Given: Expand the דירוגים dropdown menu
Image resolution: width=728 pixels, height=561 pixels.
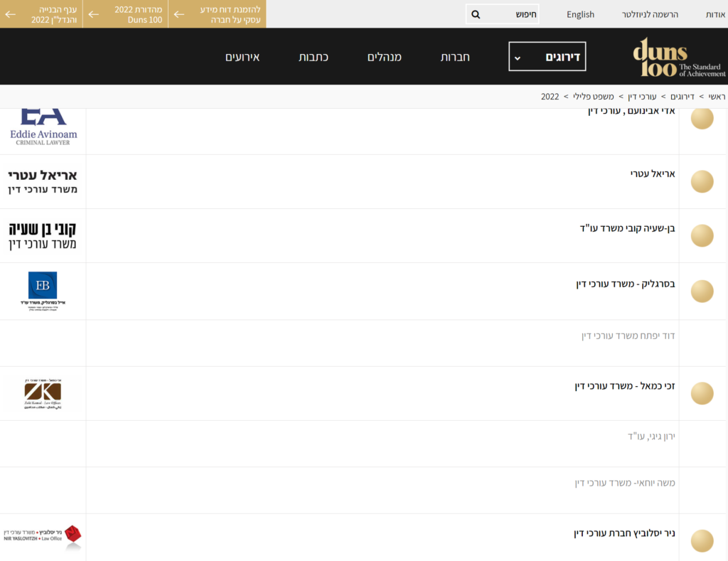Looking at the screenshot, I should coord(547,57).
